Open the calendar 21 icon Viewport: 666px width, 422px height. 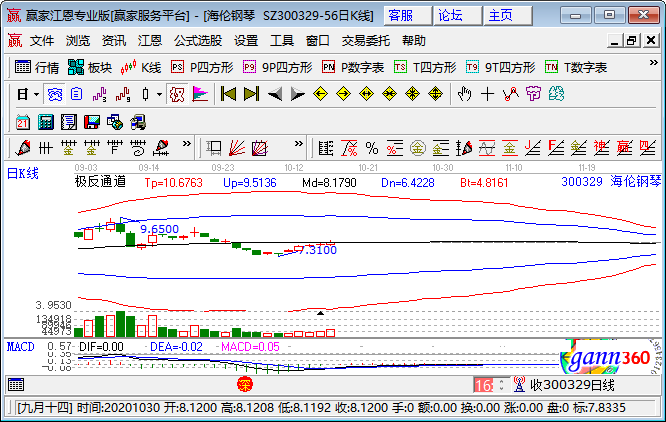[x=23, y=122]
